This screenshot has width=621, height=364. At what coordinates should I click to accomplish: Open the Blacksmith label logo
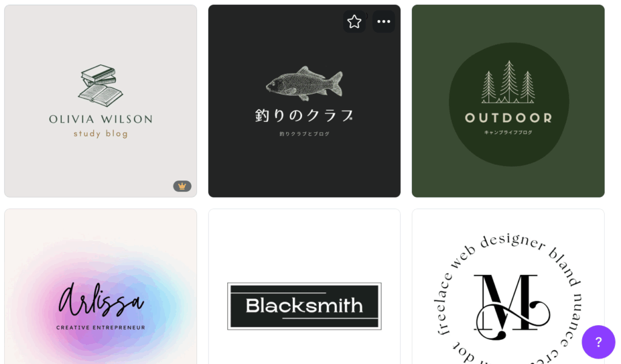pos(304,306)
